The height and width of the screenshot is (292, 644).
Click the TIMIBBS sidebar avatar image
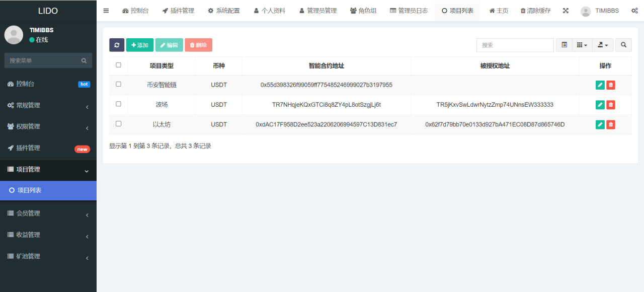[x=14, y=35]
